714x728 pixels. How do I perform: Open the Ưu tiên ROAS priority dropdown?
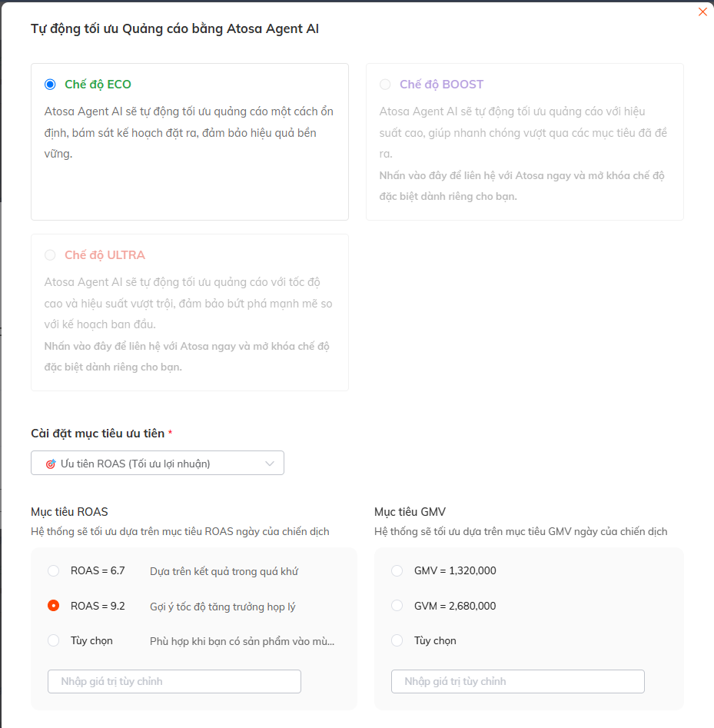pos(158,463)
